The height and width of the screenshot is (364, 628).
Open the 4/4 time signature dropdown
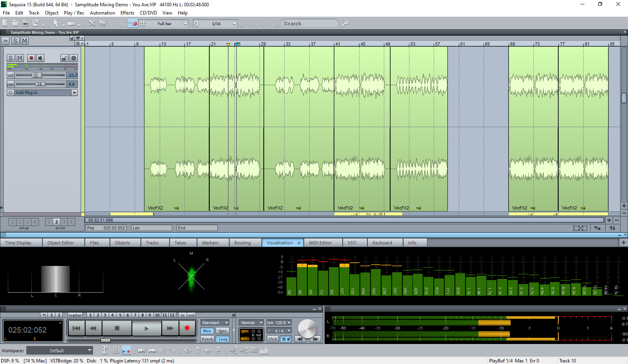pos(279,331)
